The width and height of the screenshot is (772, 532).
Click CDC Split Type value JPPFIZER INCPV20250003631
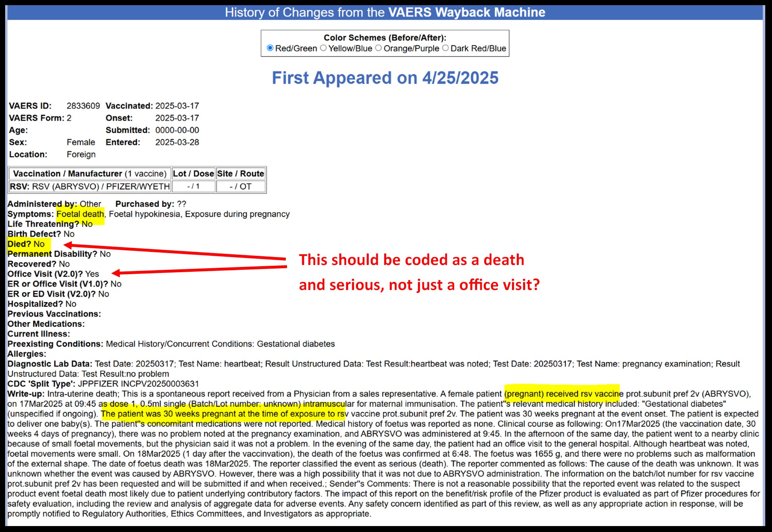pos(138,384)
